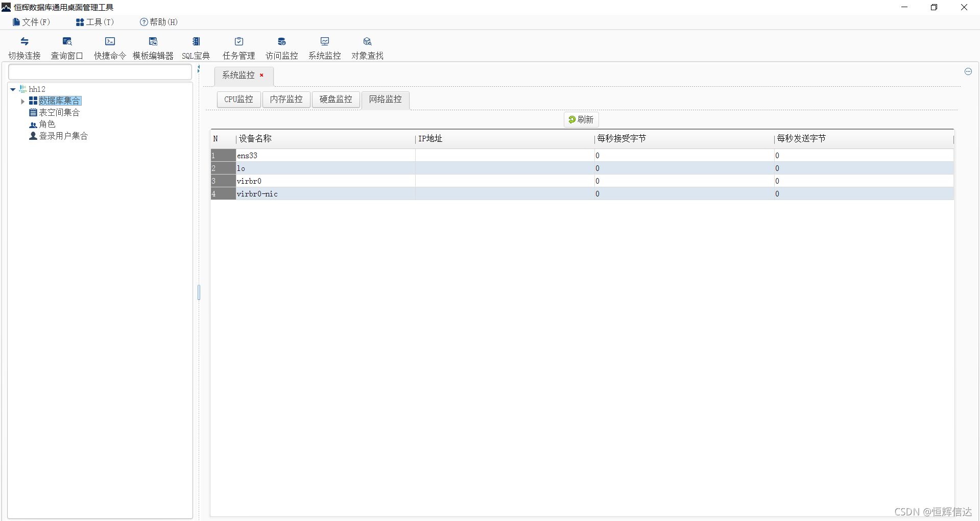The height and width of the screenshot is (521, 980).
Task: Sort by the IP地址 column header
Action: coord(506,138)
